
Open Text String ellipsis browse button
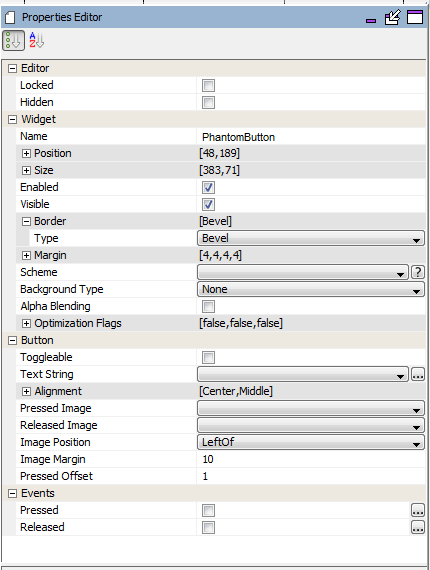[x=418, y=374]
